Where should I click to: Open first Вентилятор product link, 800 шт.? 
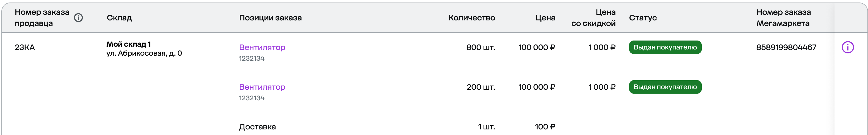point(262,47)
